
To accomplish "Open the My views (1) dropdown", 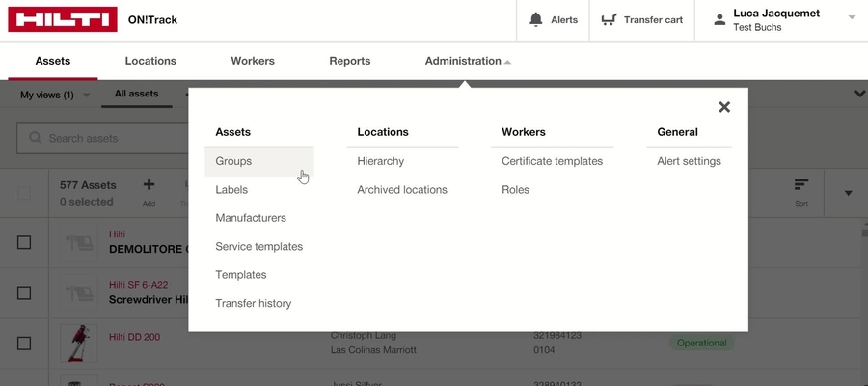I will (55, 96).
